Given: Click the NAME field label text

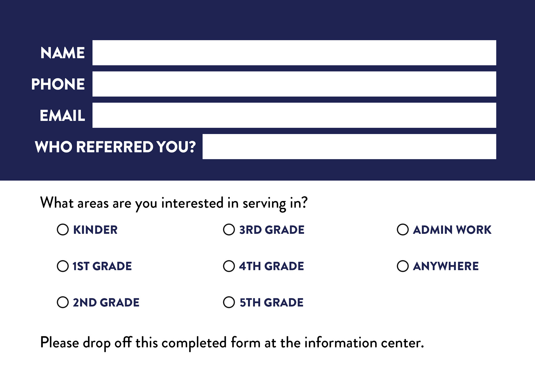Looking at the screenshot, I should (x=62, y=53).
